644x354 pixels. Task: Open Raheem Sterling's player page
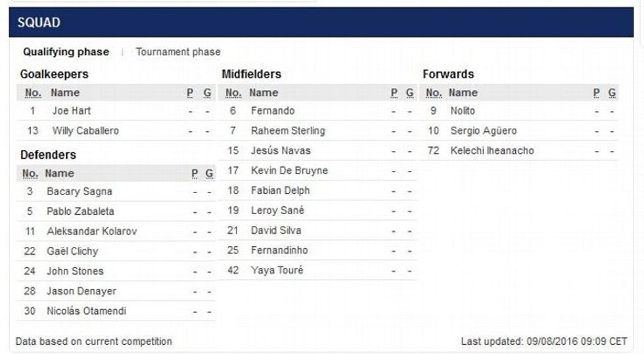point(288,131)
